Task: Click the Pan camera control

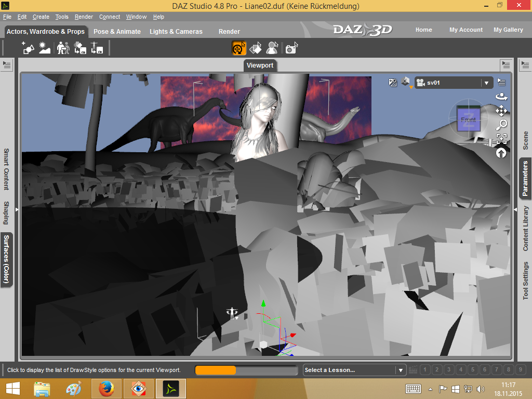Action: (x=501, y=111)
